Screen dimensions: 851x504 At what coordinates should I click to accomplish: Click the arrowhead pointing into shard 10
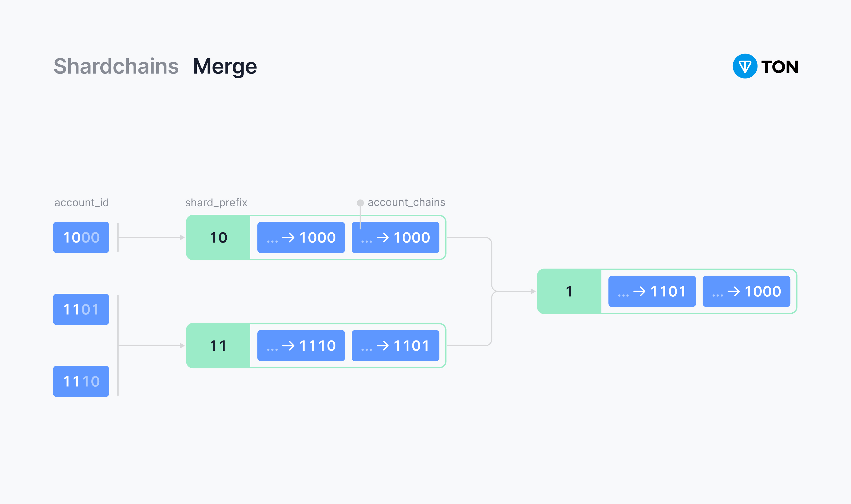182,237
